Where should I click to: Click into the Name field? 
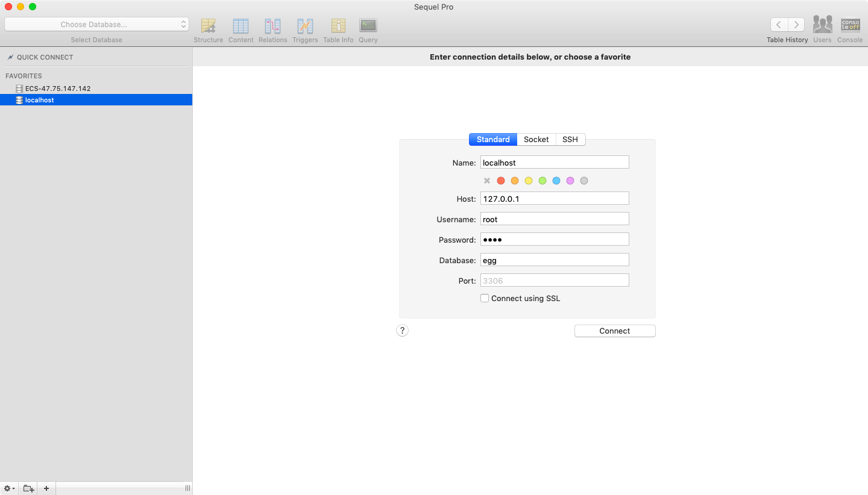click(555, 163)
